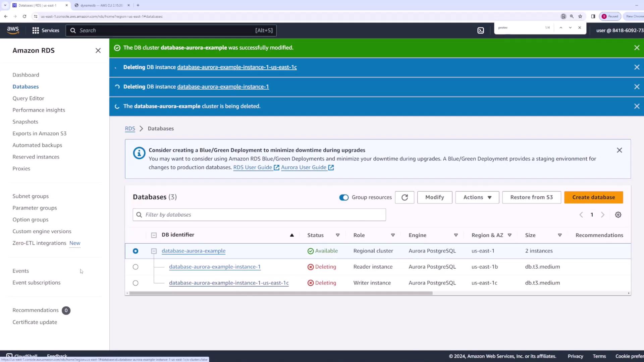Dismiss the us-east-1c instance deleting banner
This screenshot has height=362, width=644.
(637, 67)
